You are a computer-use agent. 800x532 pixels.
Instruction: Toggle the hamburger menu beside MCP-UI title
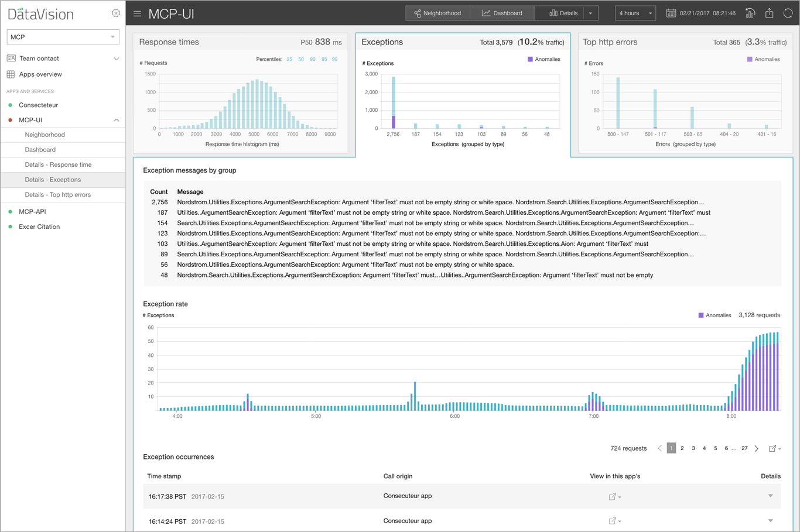[x=137, y=13]
